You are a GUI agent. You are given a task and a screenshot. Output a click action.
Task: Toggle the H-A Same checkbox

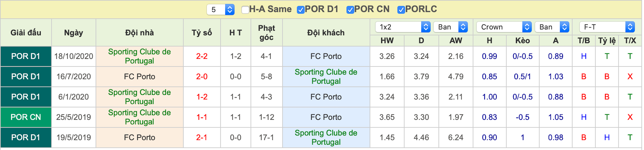point(245,10)
